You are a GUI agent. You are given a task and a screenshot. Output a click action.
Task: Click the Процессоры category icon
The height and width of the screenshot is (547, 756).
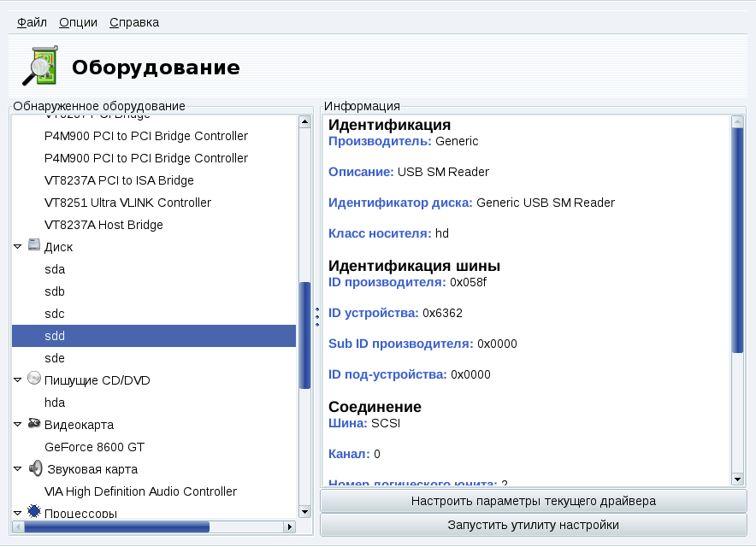tap(32, 511)
